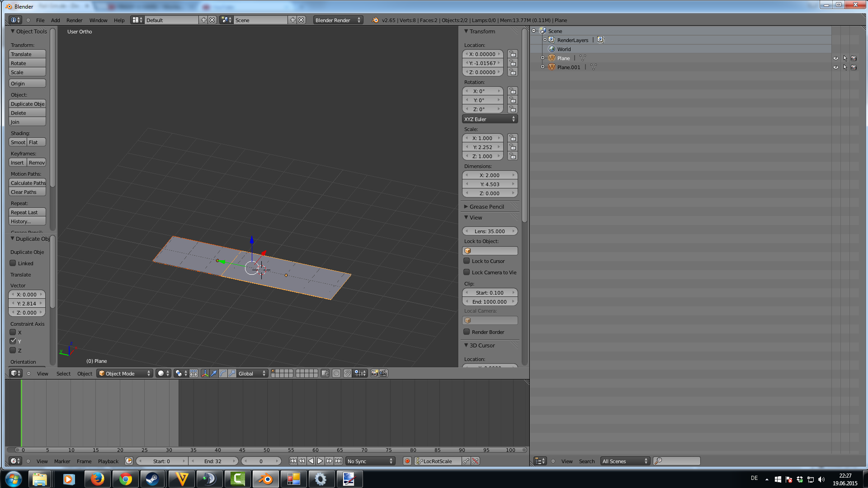The width and height of the screenshot is (868, 488).
Task: Click the proportional editing icon
Action: pyautogui.click(x=336, y=373)
